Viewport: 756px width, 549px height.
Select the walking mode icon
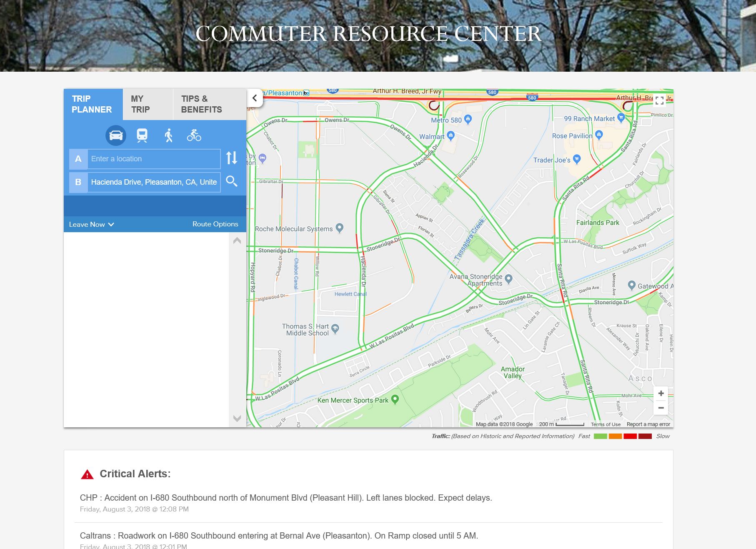[x=168, y=135]
